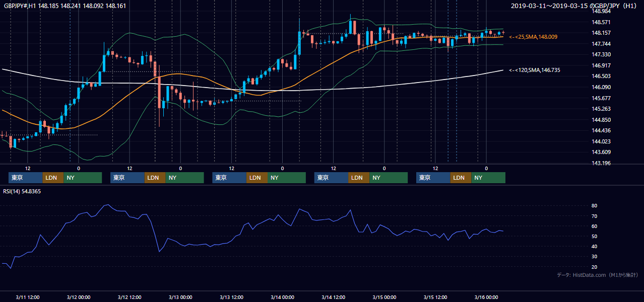644x302 pixels.
Task: Click price axis value 147.330
Action: 601,54
